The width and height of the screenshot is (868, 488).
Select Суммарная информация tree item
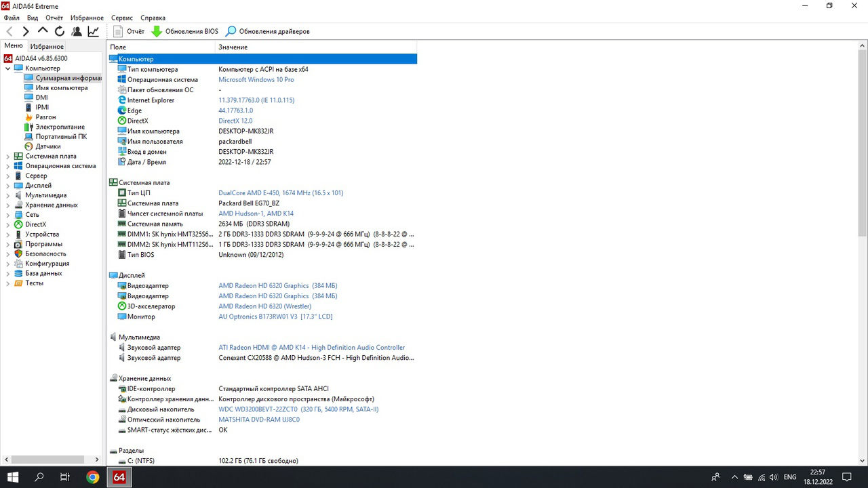click(63, 78)
